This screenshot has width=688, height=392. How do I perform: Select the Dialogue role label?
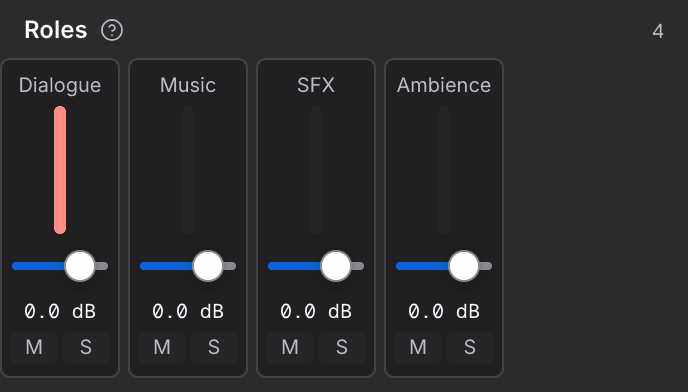[60, 86]
